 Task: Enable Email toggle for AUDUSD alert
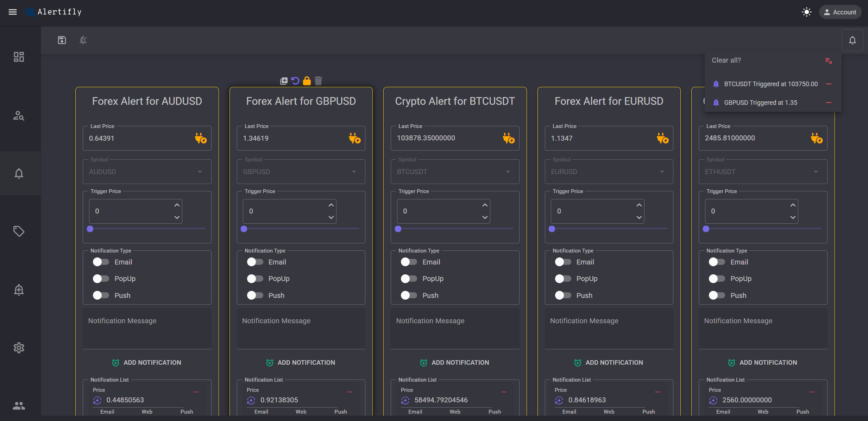tap(101, 262)
